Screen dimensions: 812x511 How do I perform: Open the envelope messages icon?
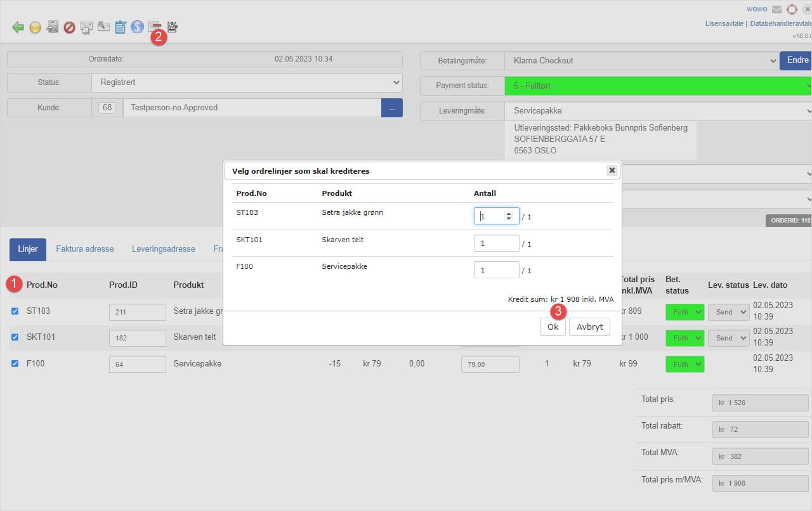pyautogui.click(x=776, y=10)
